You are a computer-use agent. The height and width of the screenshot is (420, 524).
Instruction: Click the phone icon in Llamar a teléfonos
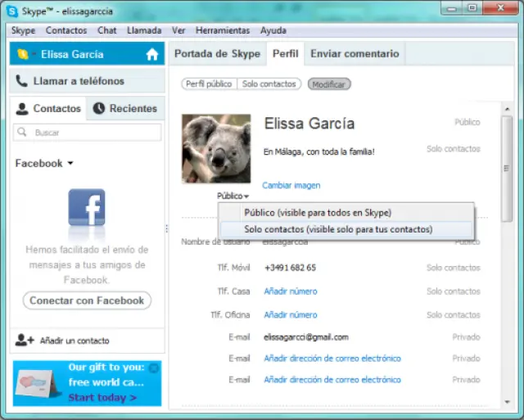coord(22,81)
